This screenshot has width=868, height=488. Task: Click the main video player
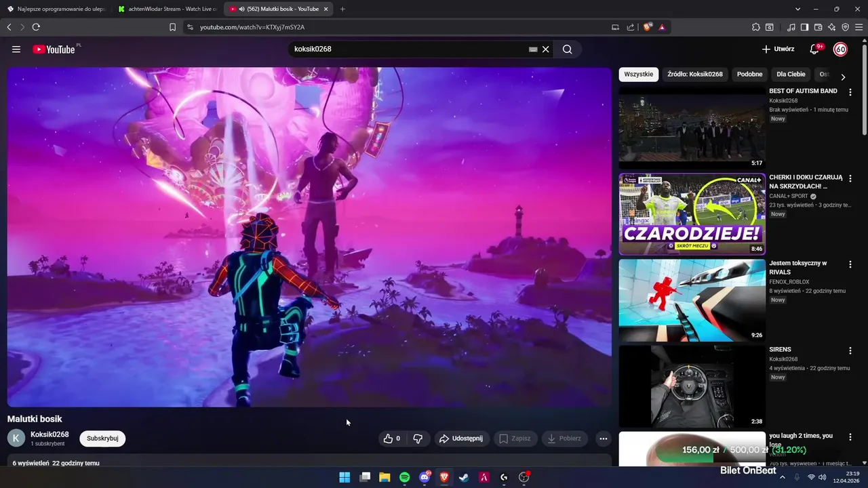tap(309, 237)
